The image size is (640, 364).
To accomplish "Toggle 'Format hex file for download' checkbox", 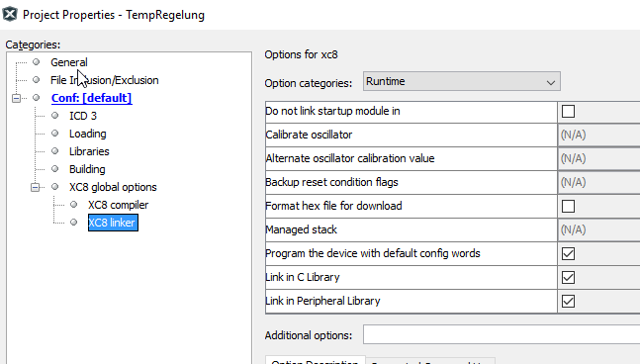I will point(568,206).
